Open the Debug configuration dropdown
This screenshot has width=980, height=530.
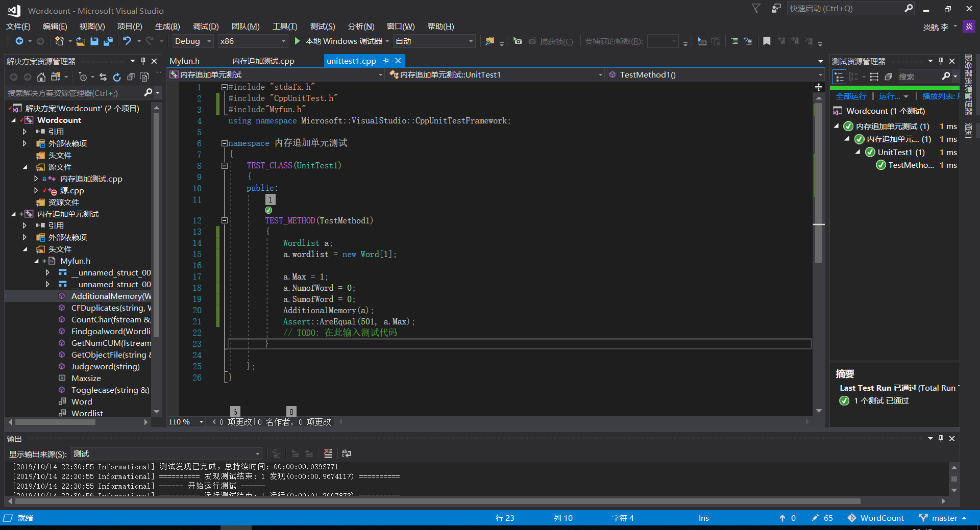(x=192, y=41)
